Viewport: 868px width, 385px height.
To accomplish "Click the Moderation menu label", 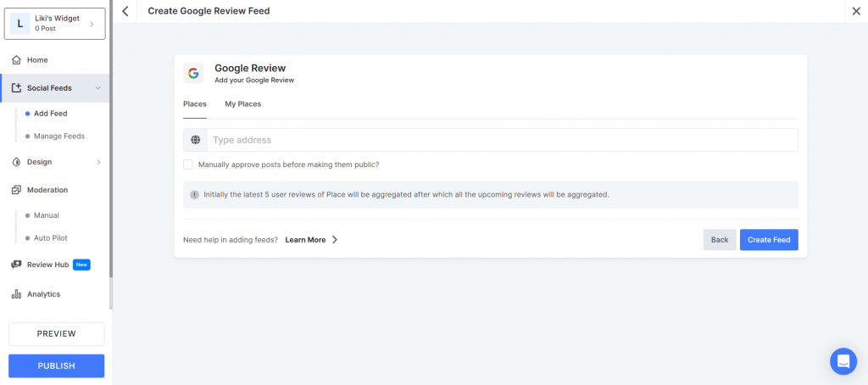I will 47,190.
